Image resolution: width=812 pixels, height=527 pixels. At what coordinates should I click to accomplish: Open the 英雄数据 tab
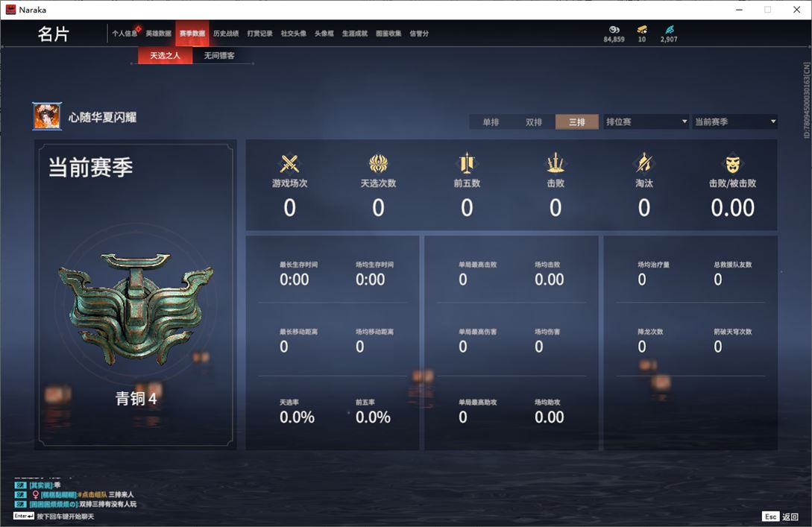point(158,34)
